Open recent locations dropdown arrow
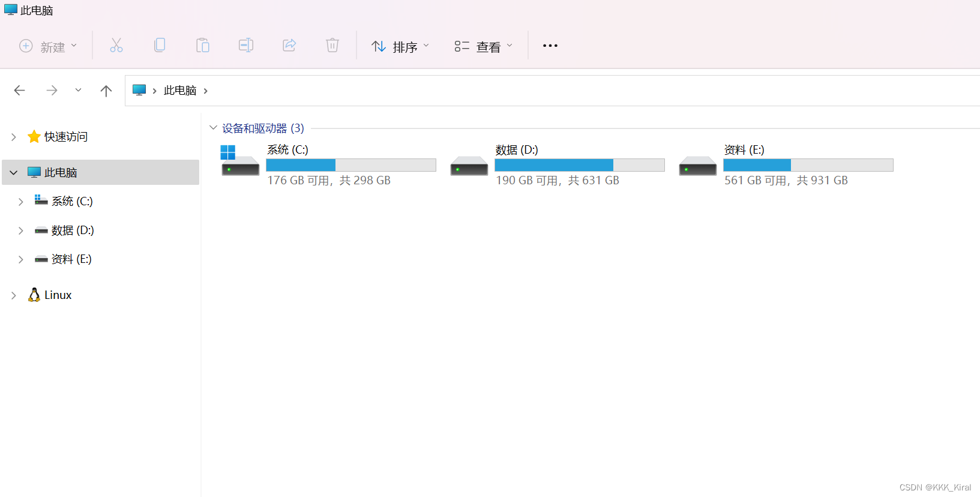Image resolution: width=980 pixels, height=497 pixels. 78,91
